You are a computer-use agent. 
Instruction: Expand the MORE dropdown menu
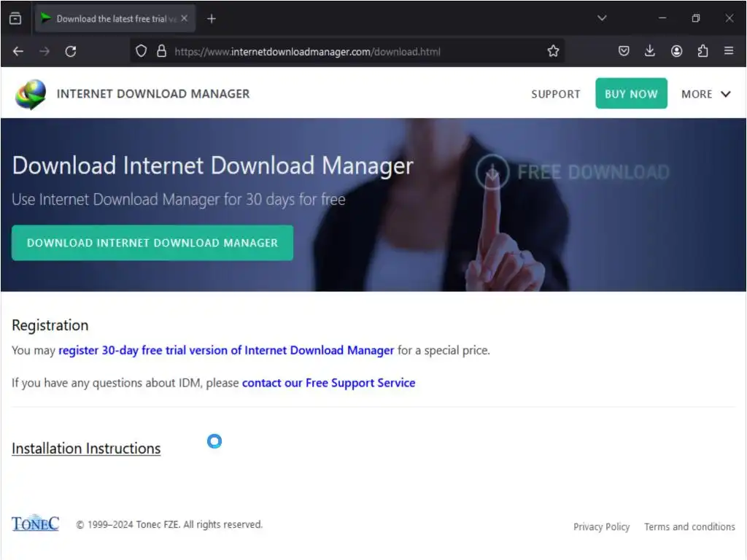tap(705, 94)
